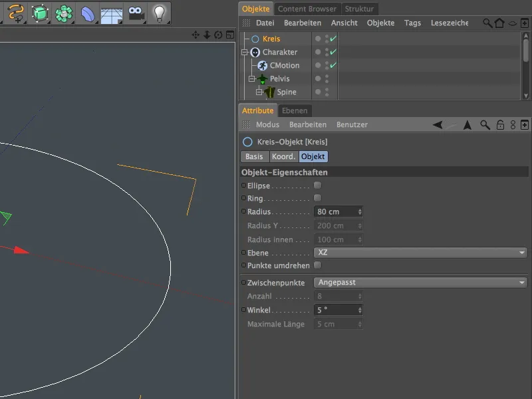The width and height of the screenshot is (532, 399).
Task: Go up with Attribute panel up arrow
Action: [x=467, y=125]
